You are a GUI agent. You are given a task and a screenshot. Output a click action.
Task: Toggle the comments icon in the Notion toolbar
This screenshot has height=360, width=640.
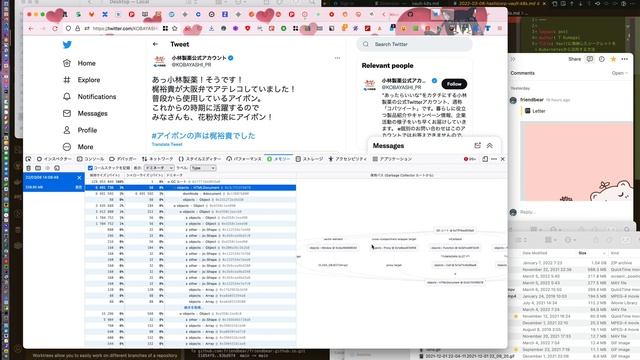pos(590,59)
